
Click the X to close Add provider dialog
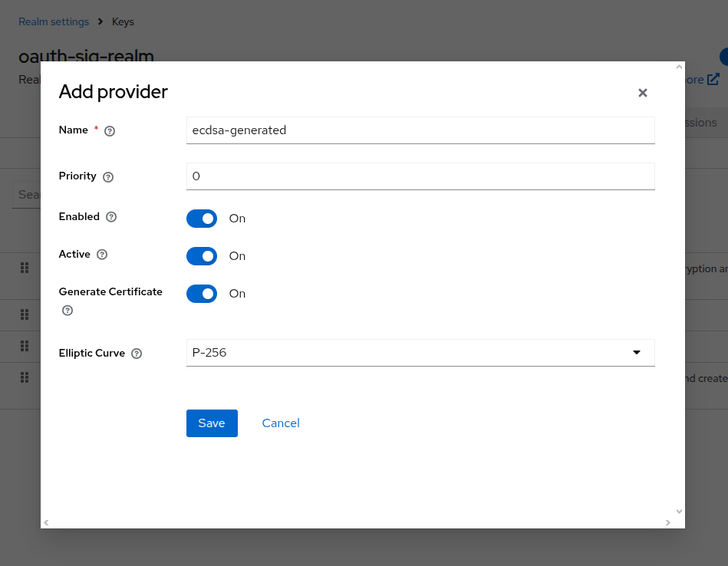click(642, 92)
